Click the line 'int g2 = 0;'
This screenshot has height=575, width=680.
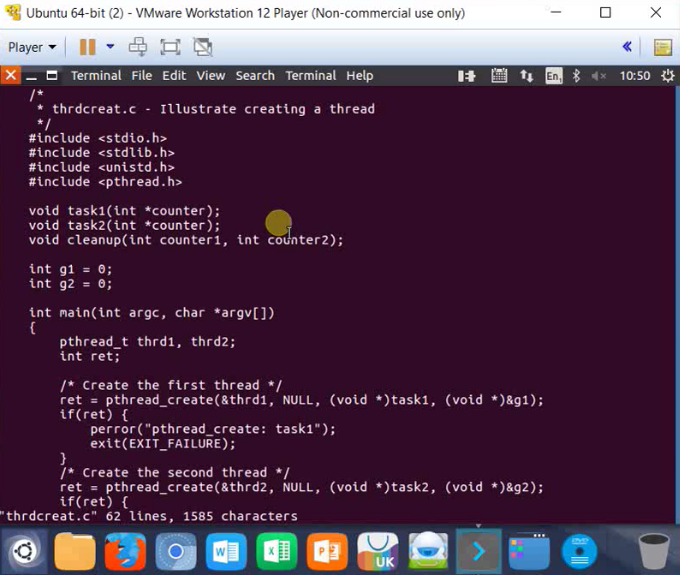[x=70, y=284]
